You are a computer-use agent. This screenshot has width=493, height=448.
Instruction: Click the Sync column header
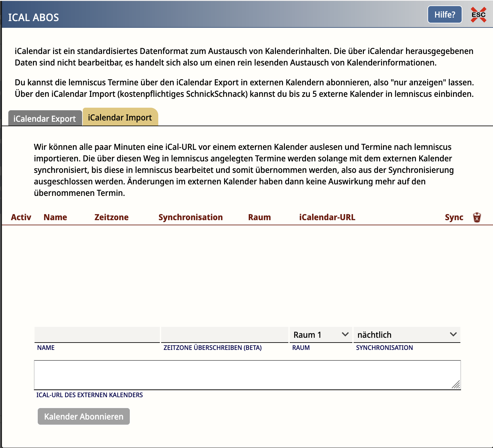(x=454, y=217)
